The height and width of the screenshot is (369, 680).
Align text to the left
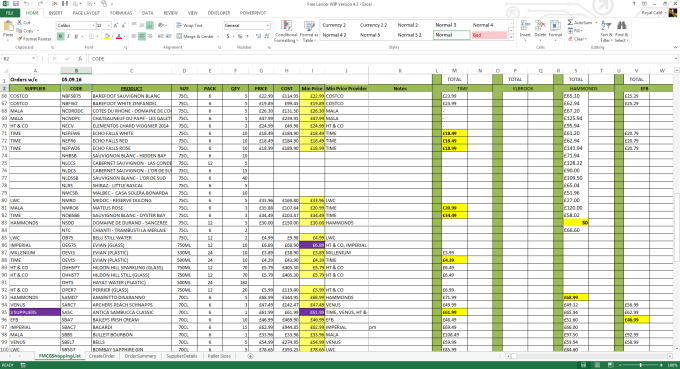click(x=134, y=36)
